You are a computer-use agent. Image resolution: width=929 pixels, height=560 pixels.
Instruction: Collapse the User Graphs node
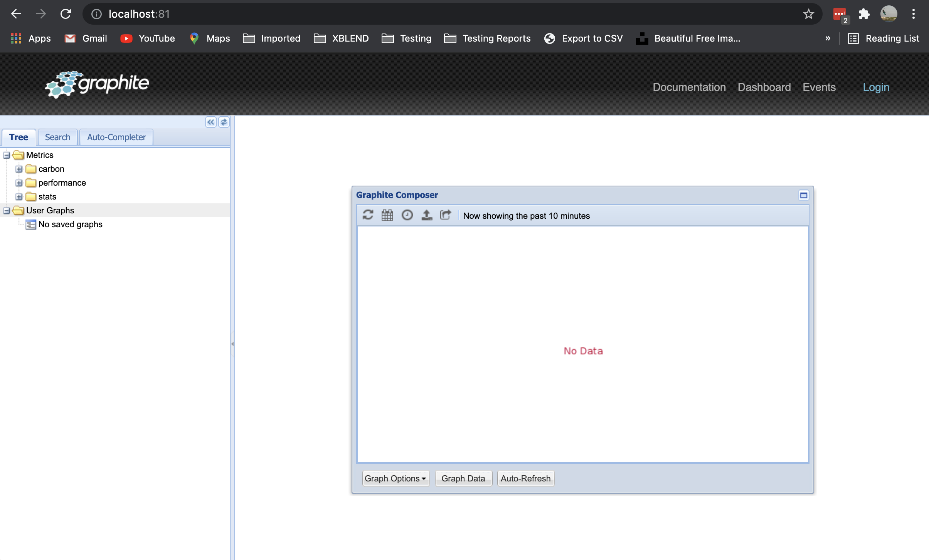pos(7,211)
